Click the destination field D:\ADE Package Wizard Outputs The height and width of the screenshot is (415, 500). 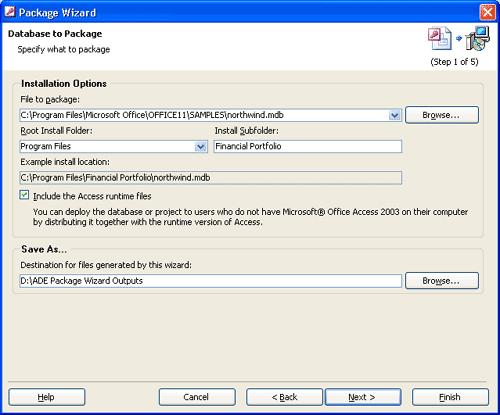(211, 281)
